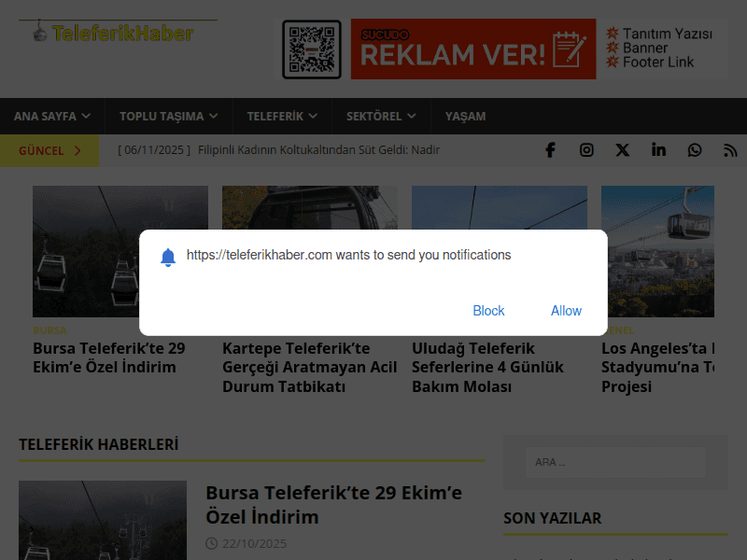This screenshot has width=747, height=560.
Task: Block notifications in the popup dialog
Action: [x=488, y=311]
